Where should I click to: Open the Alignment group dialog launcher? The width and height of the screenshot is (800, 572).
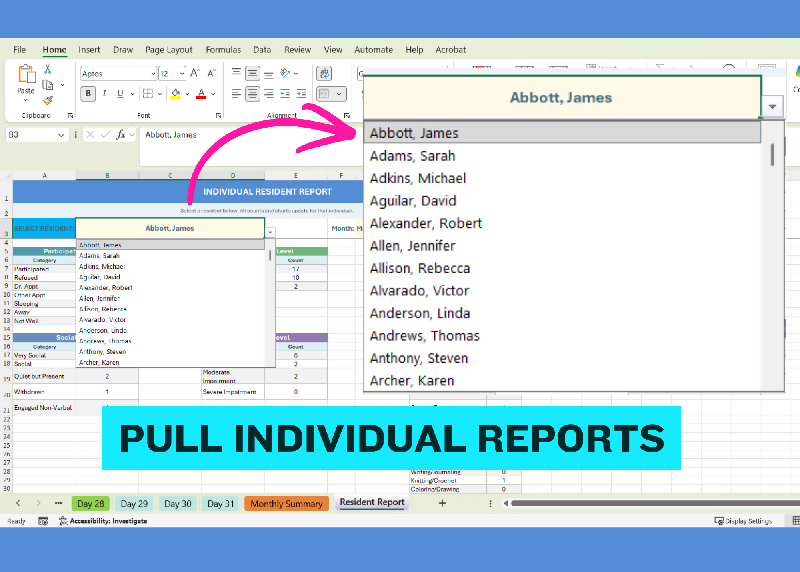tap(346, 116)
